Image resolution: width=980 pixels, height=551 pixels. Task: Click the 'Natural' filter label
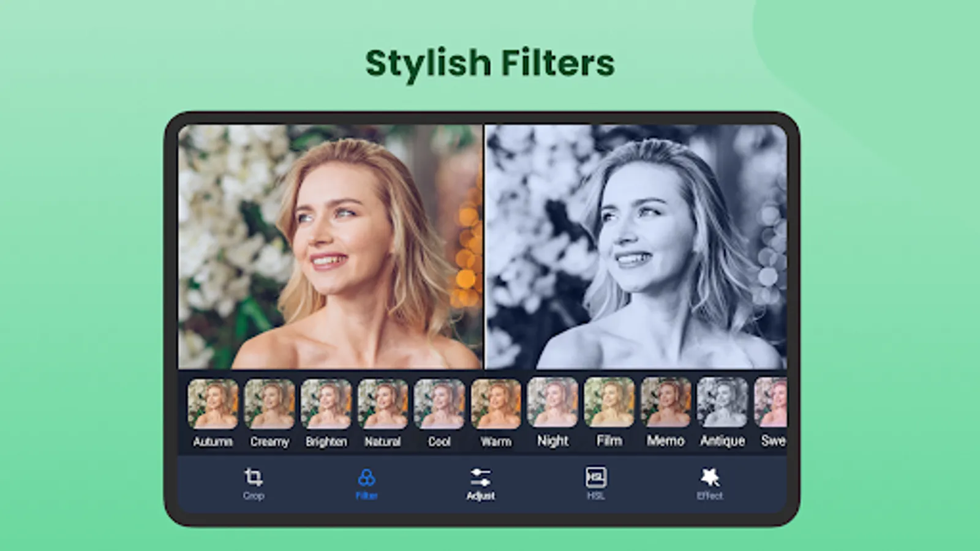(x=383, y=441)
